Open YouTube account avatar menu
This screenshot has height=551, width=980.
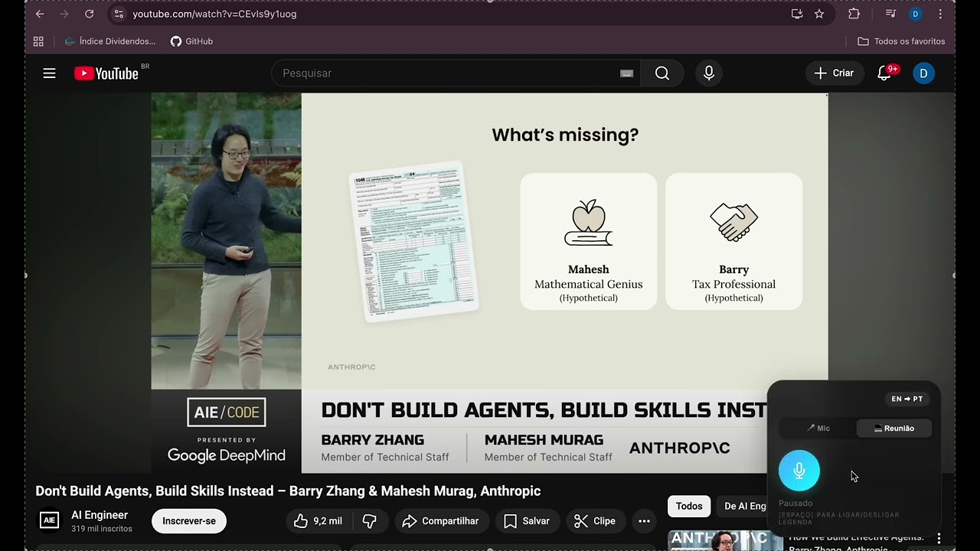[x=923, y=73]
